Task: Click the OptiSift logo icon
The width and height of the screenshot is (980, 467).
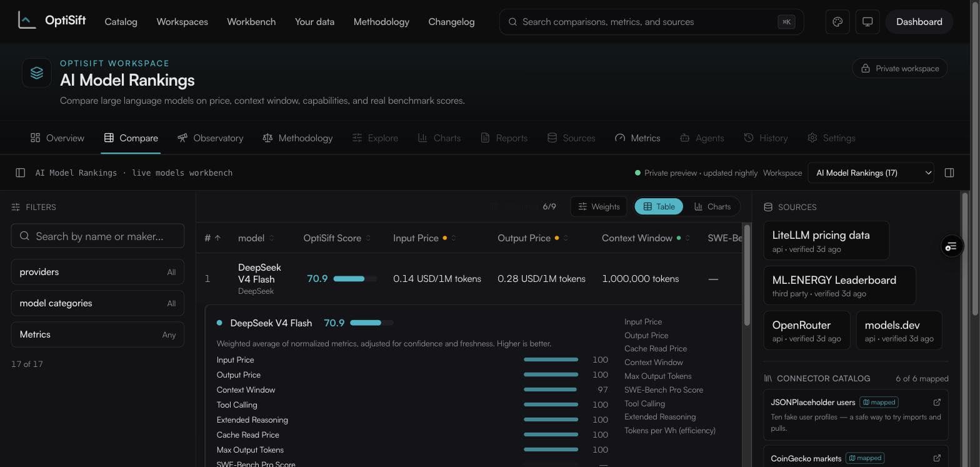Action: point(27,21)
